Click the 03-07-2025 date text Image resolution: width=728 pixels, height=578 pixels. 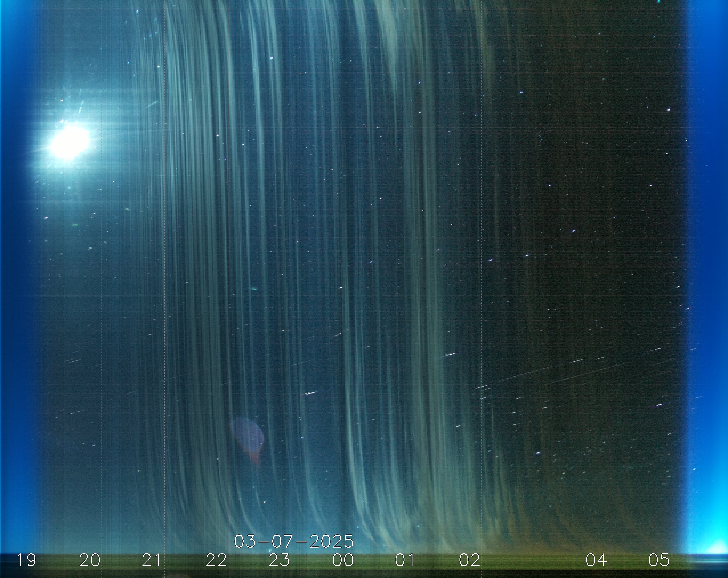pos(294,541)
